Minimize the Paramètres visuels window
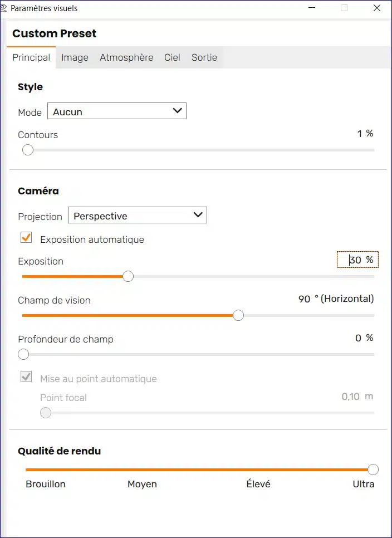This screenshot has height=538, width=392. click(312, 8)
